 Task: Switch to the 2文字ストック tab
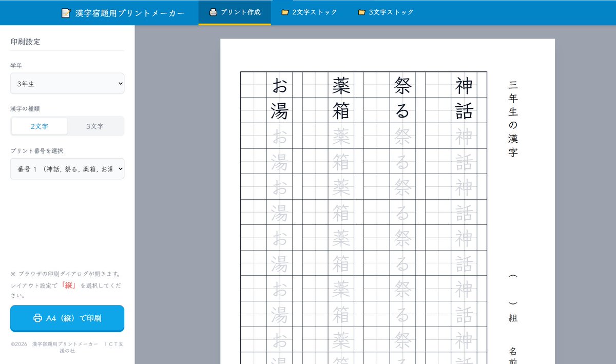tap(309, 12)
